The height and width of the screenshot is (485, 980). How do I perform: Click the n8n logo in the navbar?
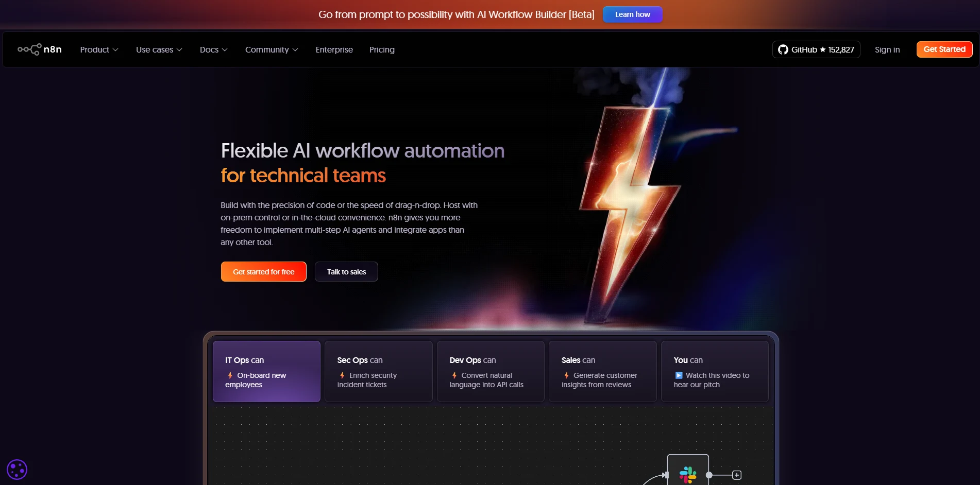tap(39, 49)
